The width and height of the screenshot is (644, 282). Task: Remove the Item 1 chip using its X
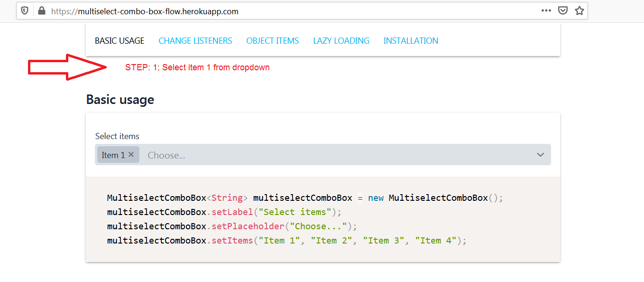[x=131, y=155]
